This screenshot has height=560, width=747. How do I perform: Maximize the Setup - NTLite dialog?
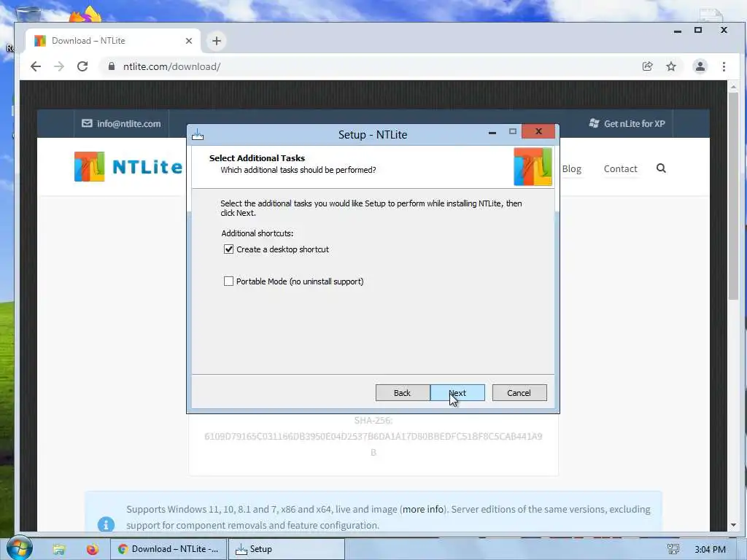coord(513,131)
